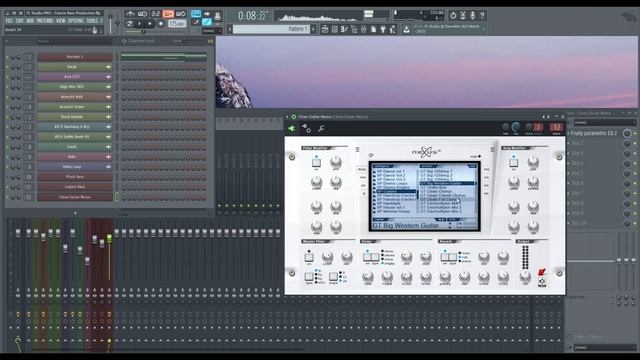The image size is (640, 360).
Task: Click the undo history icon top right
Action: point(453,16)
